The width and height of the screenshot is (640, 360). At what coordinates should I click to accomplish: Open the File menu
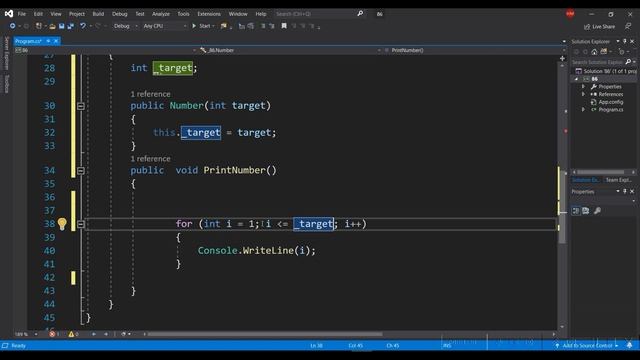[x=22, y=14]
